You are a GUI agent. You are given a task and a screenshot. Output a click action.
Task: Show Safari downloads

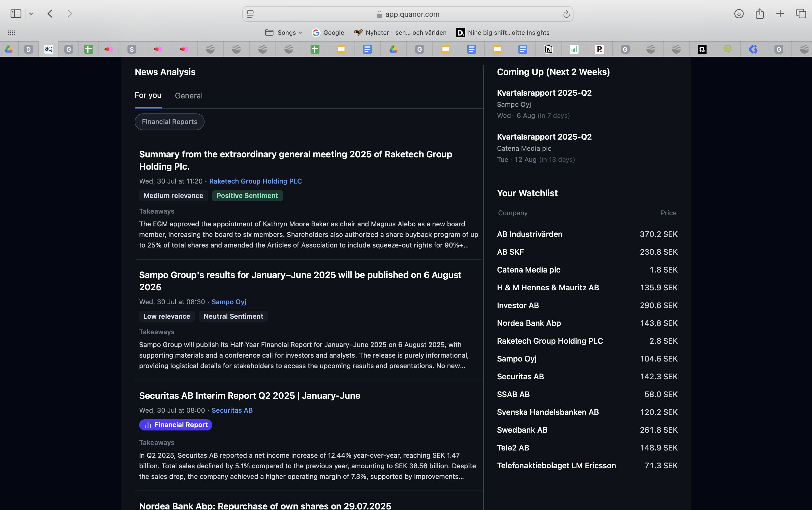coord(739,14)
